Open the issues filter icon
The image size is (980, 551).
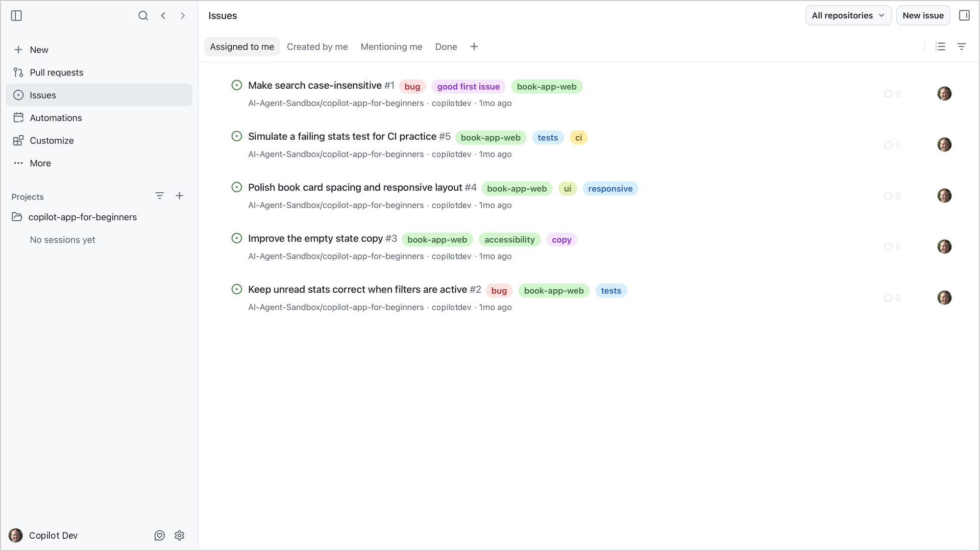point(962,47)
